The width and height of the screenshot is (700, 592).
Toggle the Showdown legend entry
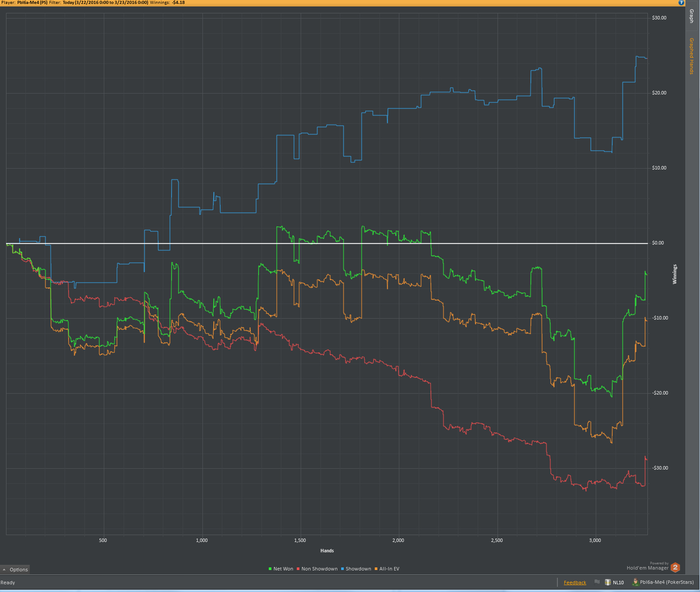coord(356,569)
